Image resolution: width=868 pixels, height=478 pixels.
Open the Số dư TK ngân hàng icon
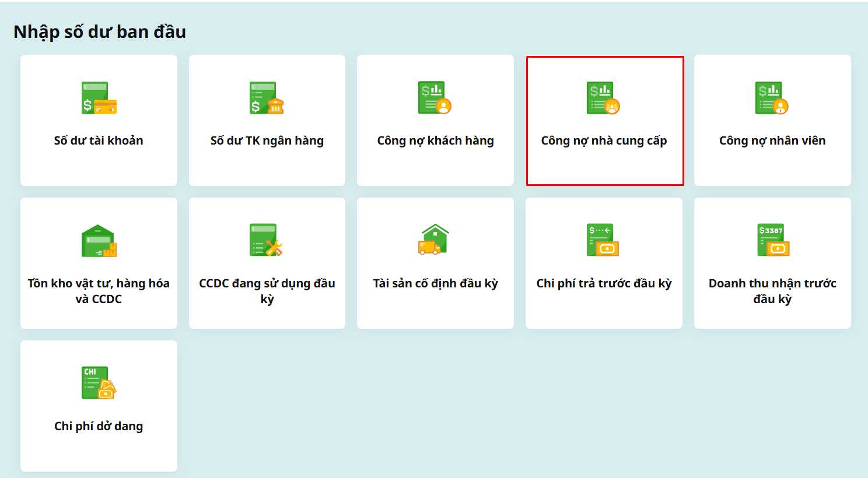click(267, 98)
